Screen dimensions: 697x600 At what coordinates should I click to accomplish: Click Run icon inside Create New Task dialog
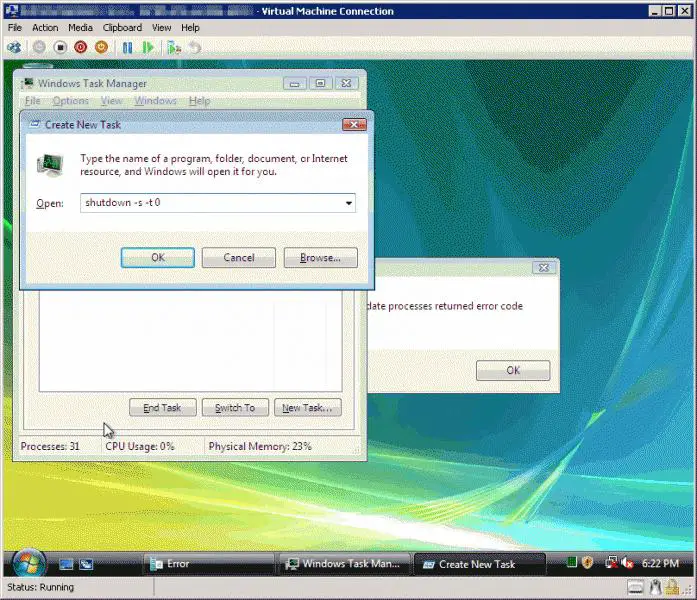point(50,165)
